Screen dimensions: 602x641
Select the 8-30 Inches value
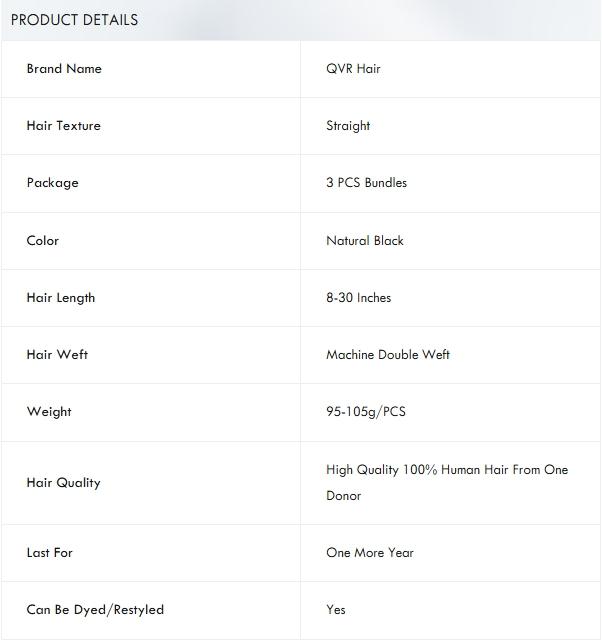tap(358, 298)
